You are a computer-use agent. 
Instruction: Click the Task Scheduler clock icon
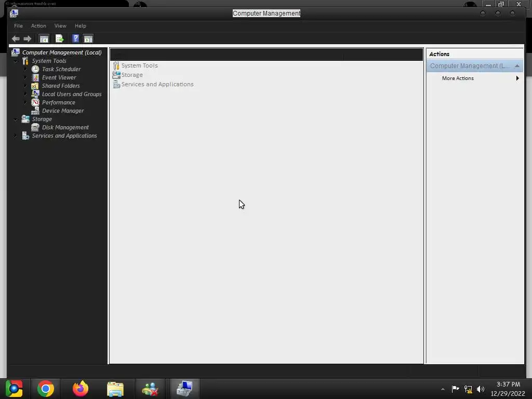point(35,69)
